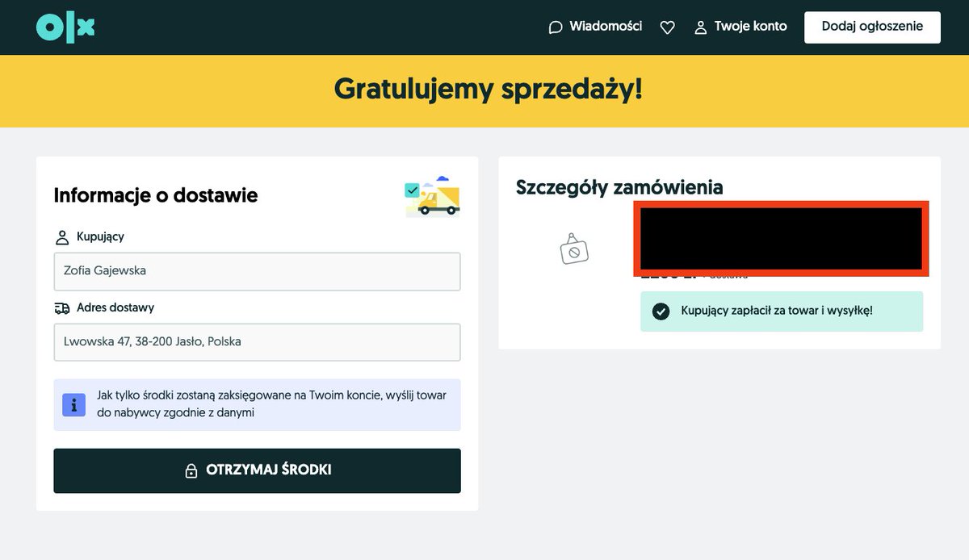Click the Szczegóły zamówienia heading
The width and height of the screenshot is (969, 560).
[619, 187]
